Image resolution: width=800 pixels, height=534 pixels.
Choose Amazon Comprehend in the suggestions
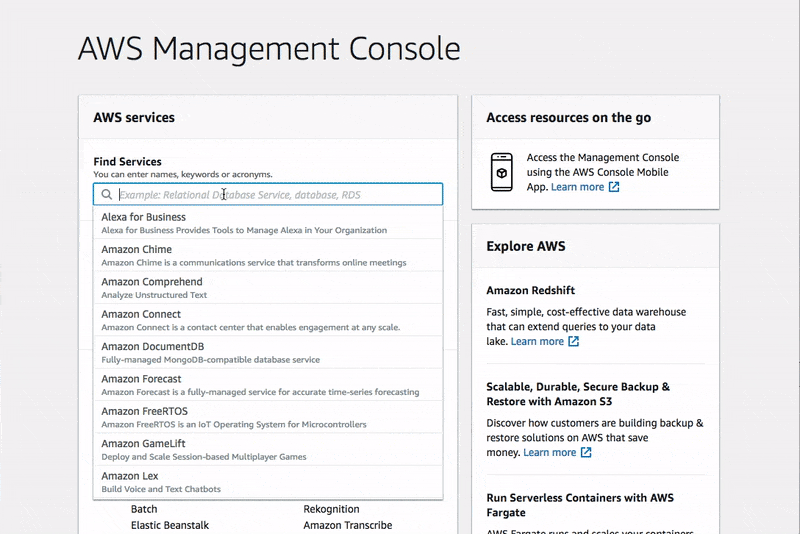[268, 288]
